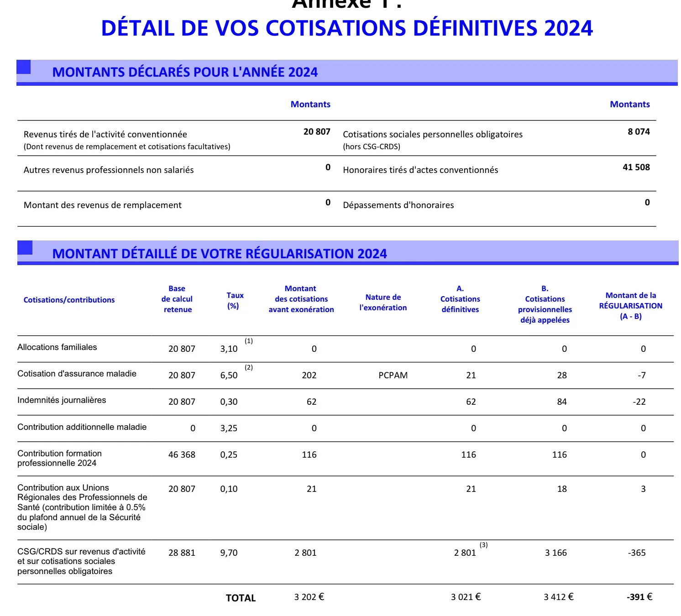Viewport: 681px width, 616px height.
Task: Select the honoraires amount 41 508
Action: (636, 167)
